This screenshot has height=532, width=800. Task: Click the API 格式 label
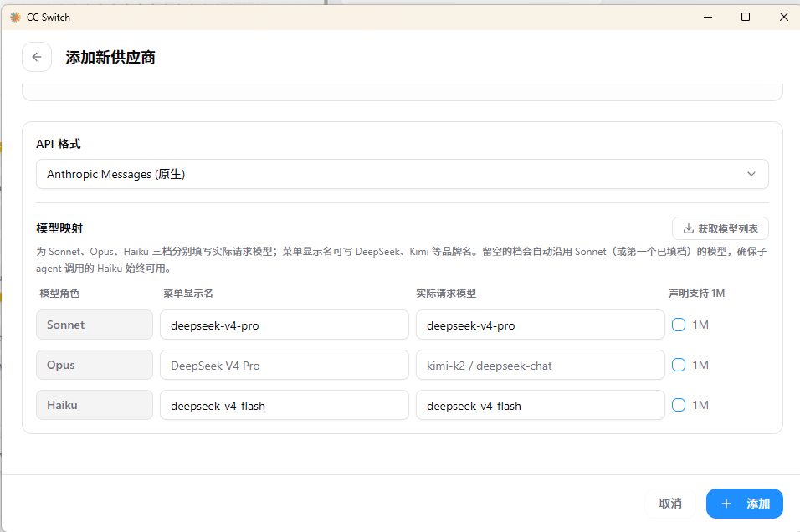point(59,144)
